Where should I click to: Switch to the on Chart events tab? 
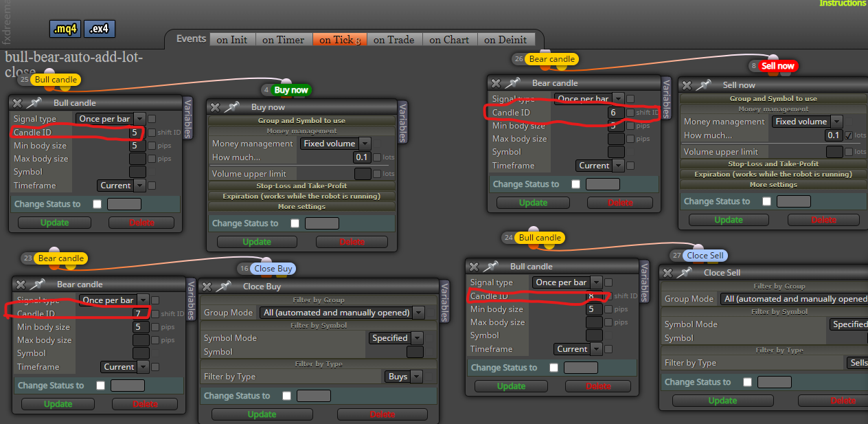tap(449, 40)
